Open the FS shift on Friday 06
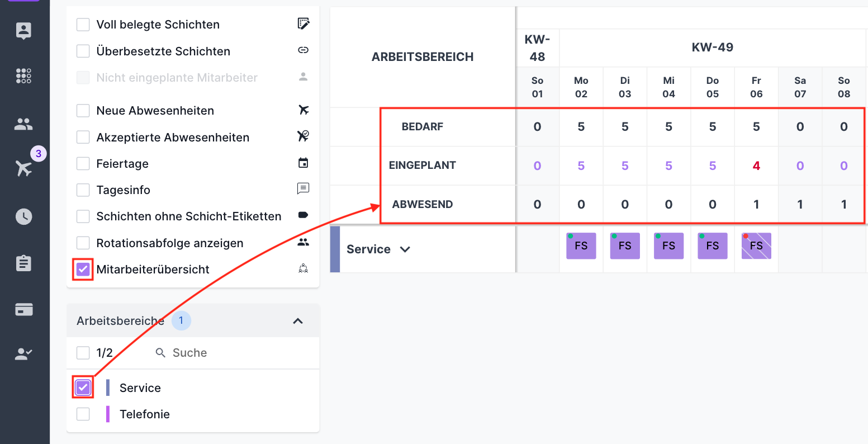868x444 pixels. point(756,246)
